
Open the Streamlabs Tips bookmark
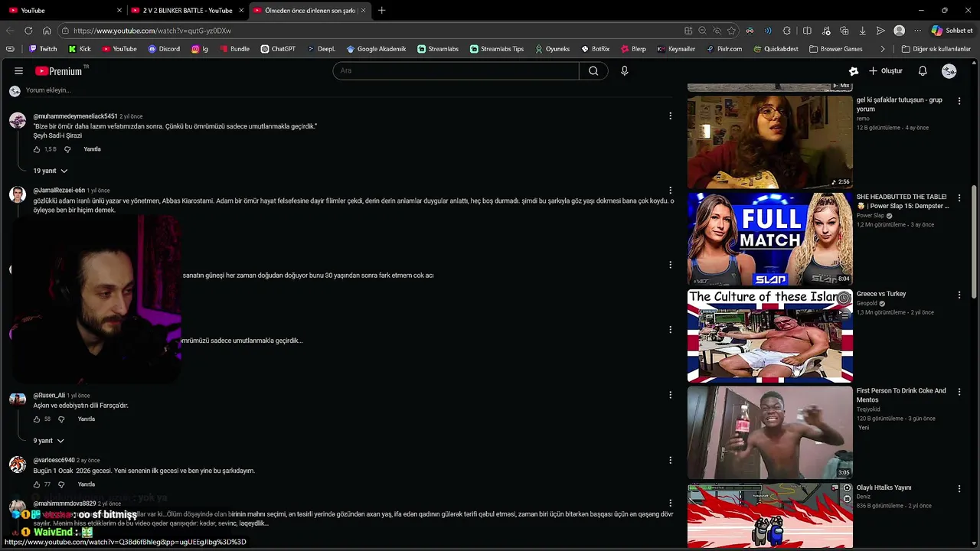[x=497, y=49]
